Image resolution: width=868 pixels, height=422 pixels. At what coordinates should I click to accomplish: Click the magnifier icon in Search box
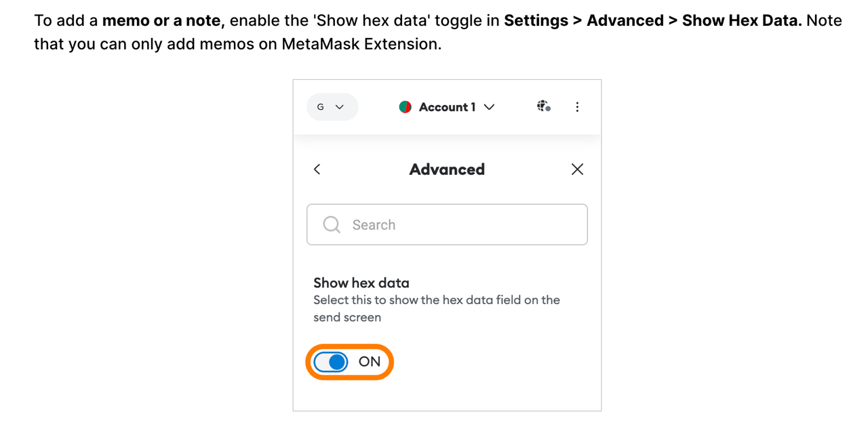point(332,225)
